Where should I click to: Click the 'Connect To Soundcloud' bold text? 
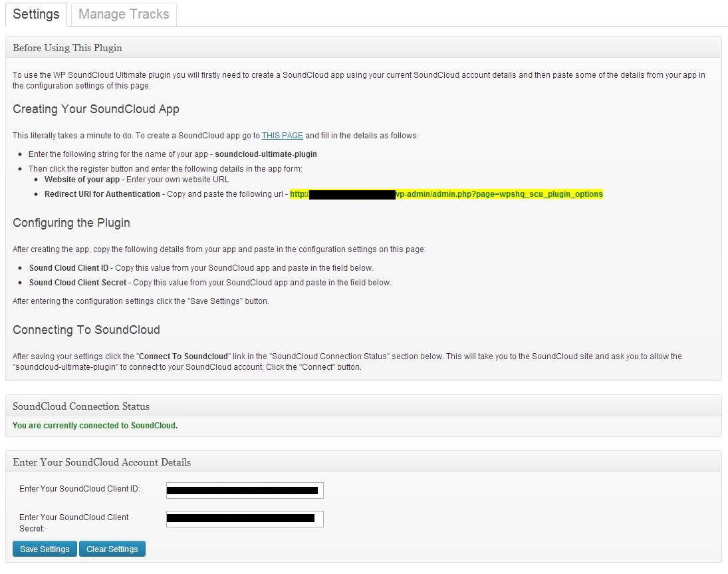pos(183,357)
